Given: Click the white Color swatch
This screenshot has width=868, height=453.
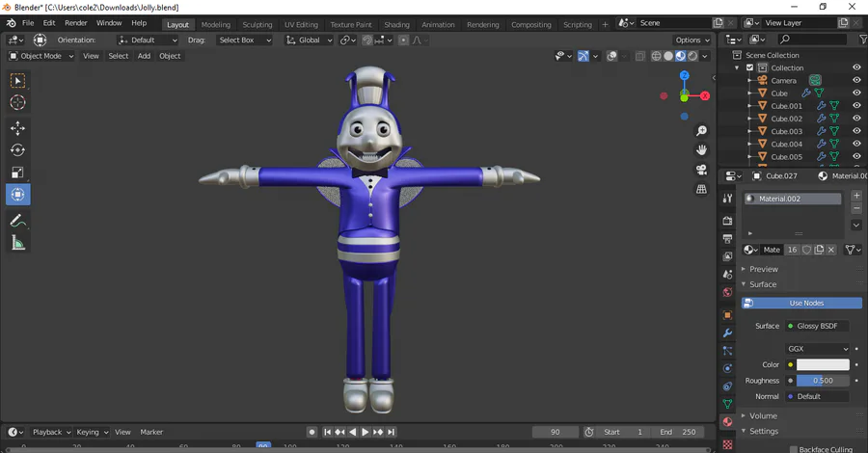Looking at the screenshot, I should pos(823,364).
